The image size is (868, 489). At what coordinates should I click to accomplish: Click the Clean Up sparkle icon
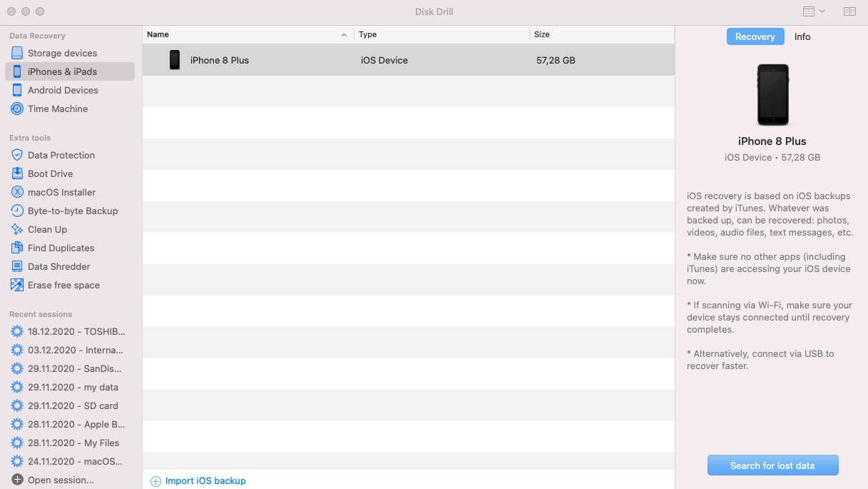pos(17,229)
